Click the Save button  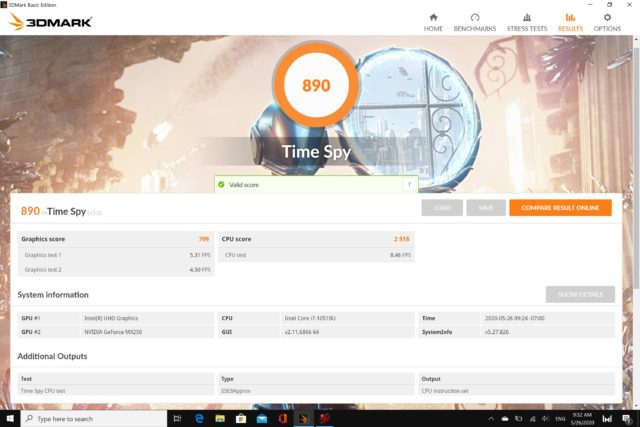click(x=486, y=208)
